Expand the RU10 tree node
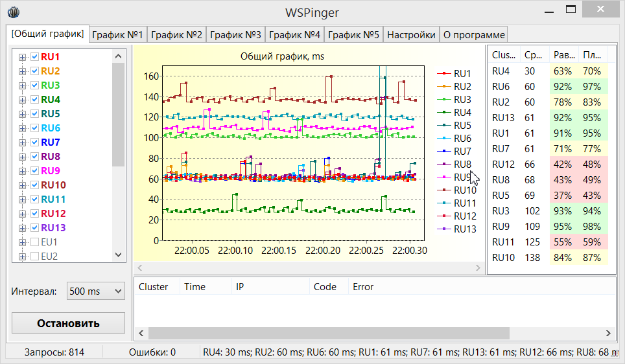The height and width of the screenshot is (364, 625). coord(23,185)
